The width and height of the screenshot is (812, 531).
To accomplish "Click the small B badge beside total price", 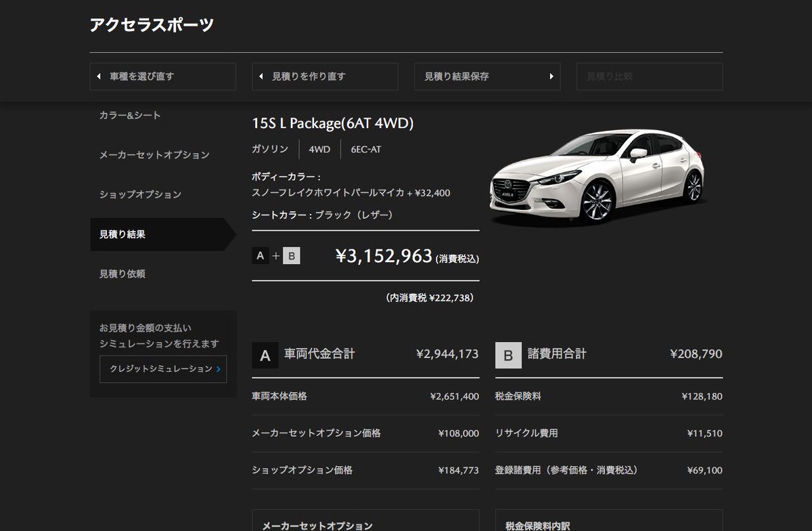I will point(292,256).
